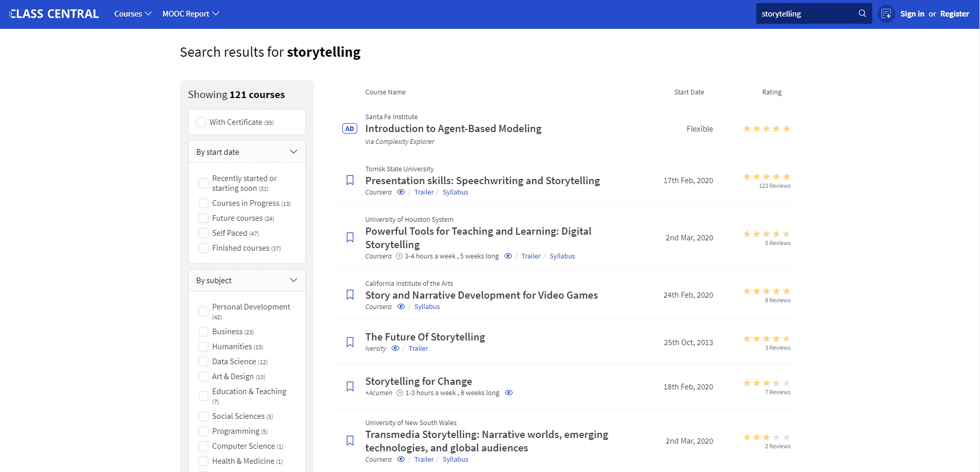Bookmark the Transmedia Storytelling course
Screen dimensions: 980x472
350,441
